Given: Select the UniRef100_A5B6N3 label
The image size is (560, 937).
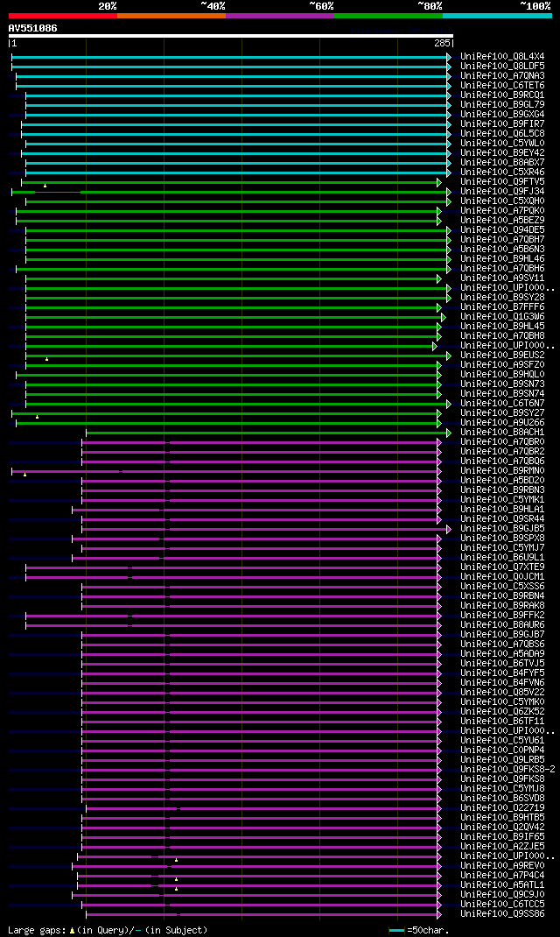Looking at the screenshot, I should [502, 250].
